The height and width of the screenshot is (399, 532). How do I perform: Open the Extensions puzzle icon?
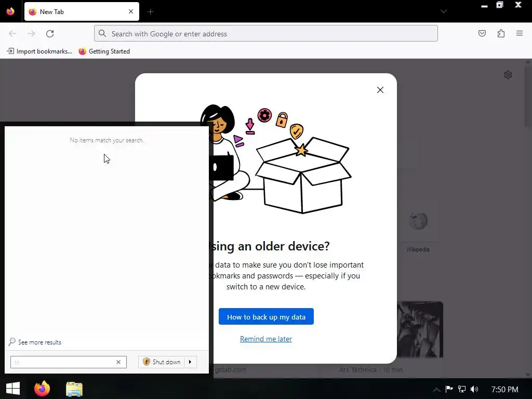501,33
